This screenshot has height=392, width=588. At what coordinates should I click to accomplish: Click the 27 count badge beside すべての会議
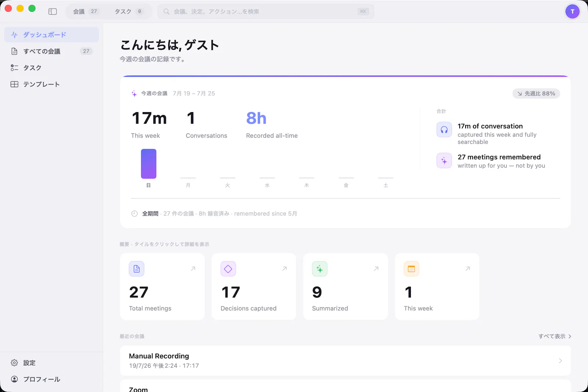point(86,51)
